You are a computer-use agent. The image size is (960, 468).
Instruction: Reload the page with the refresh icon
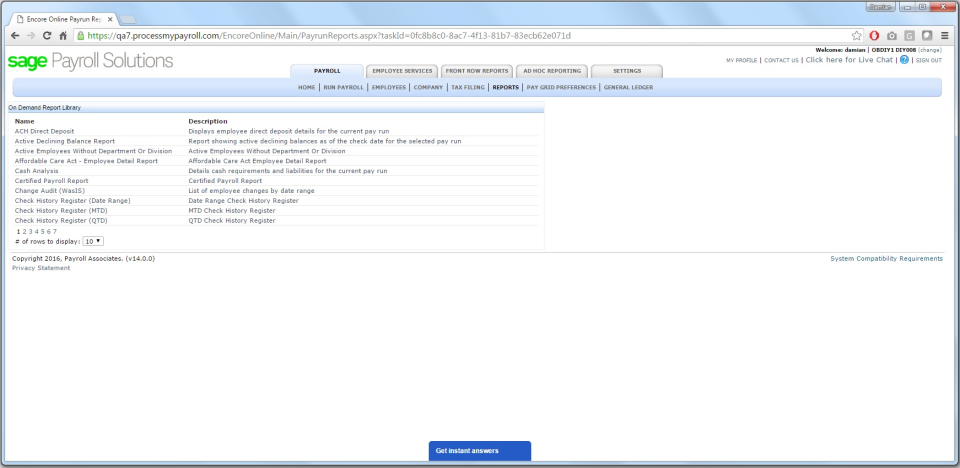coord(46,35)
